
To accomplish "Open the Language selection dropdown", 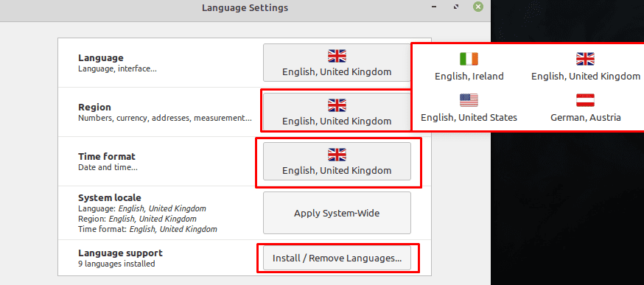I will [x=337, y=63].
